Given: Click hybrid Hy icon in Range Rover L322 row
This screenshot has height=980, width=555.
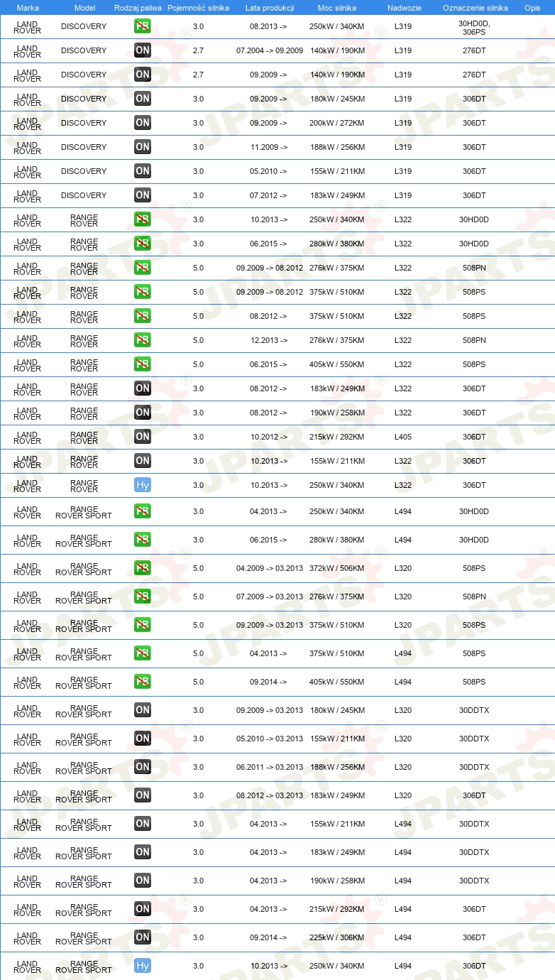Looking at the screenshot, I should click(x=143, y=485).
